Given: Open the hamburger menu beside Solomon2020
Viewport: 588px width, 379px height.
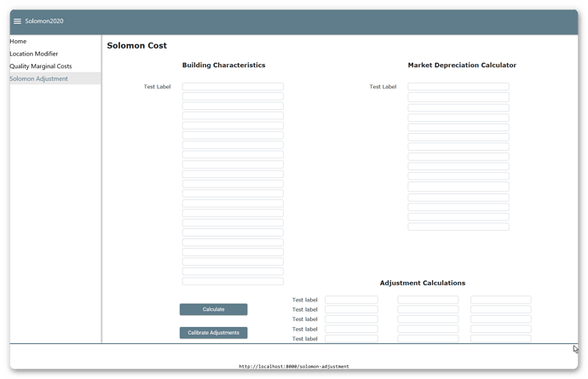Looking at the screenshot, I should pyautogui.click(x=17, y=21).
